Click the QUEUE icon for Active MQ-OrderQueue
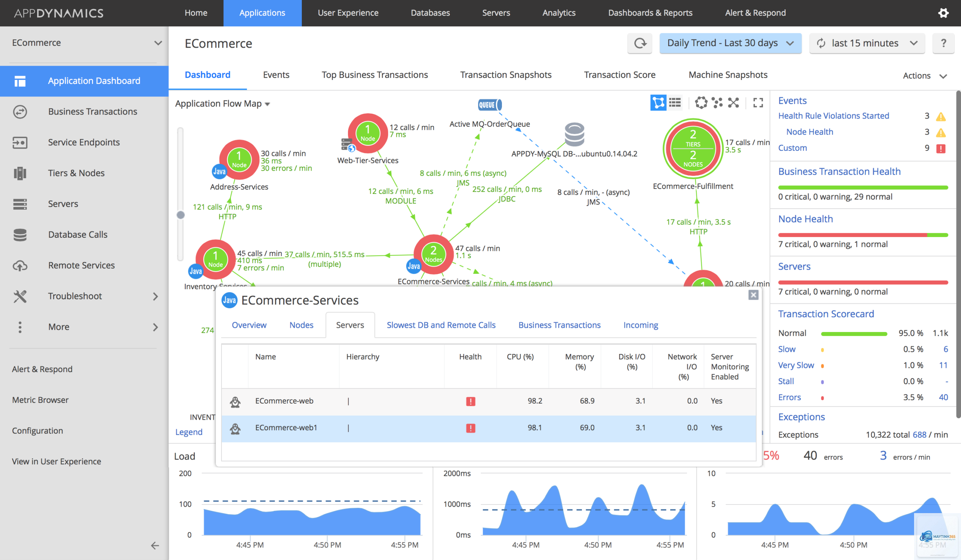 (x=490, y=105)
